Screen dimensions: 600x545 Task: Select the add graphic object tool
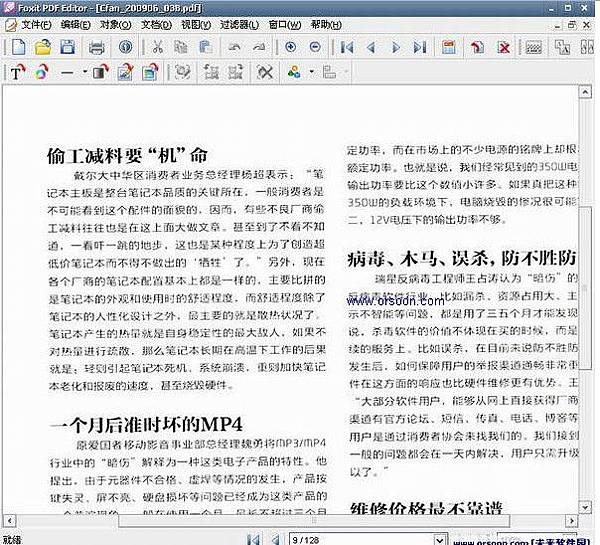(x=42, y=72)
